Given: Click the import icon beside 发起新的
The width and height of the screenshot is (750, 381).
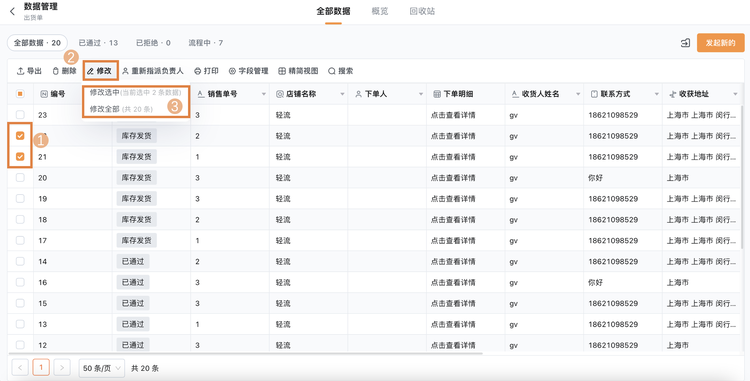Looking at the screenshot, I should pyautogui.click(x=685, y=43).
